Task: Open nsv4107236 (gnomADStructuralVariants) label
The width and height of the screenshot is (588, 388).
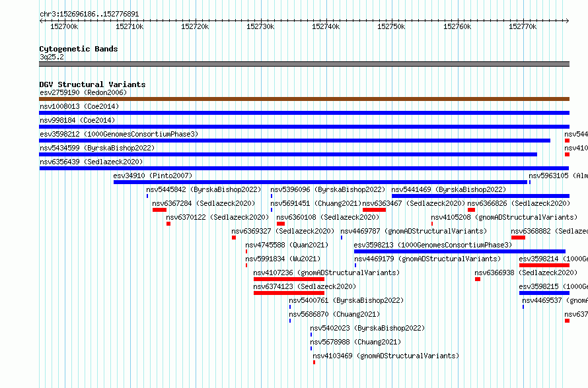Action: [326, 273]
